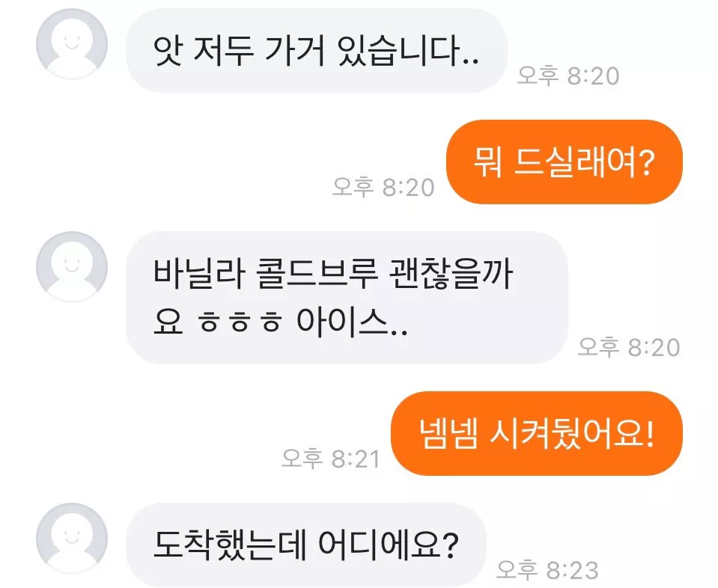
Task: Select the '앗 저두 가거 있습니다..' message bubble
Action: click(x=317, y=50)
